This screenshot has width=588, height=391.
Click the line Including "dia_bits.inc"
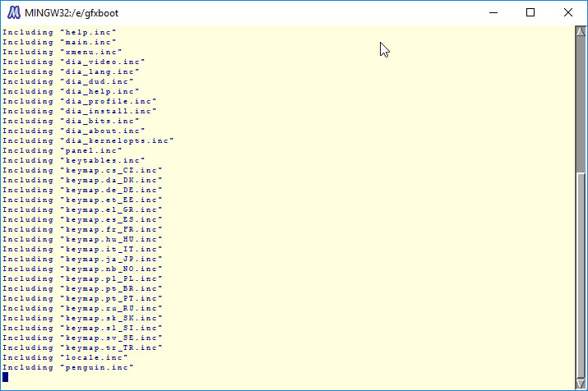pyautogui.click(x=71, y=121)
